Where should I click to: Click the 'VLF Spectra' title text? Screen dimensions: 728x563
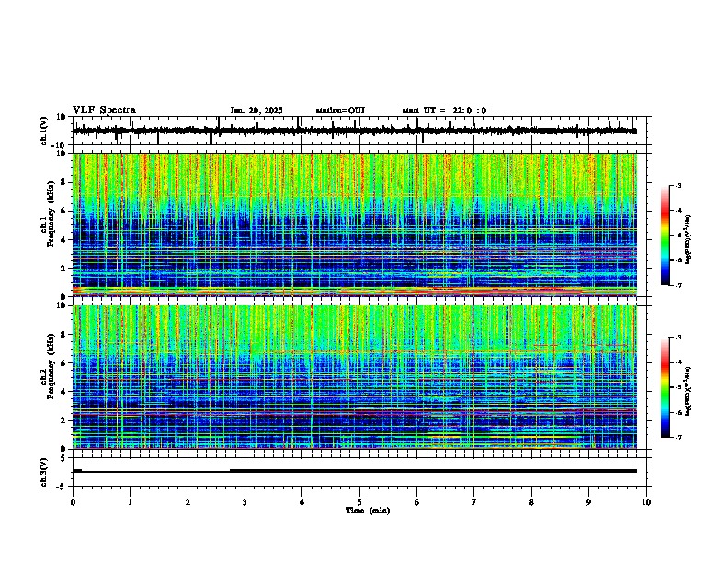tap(104, 110)
